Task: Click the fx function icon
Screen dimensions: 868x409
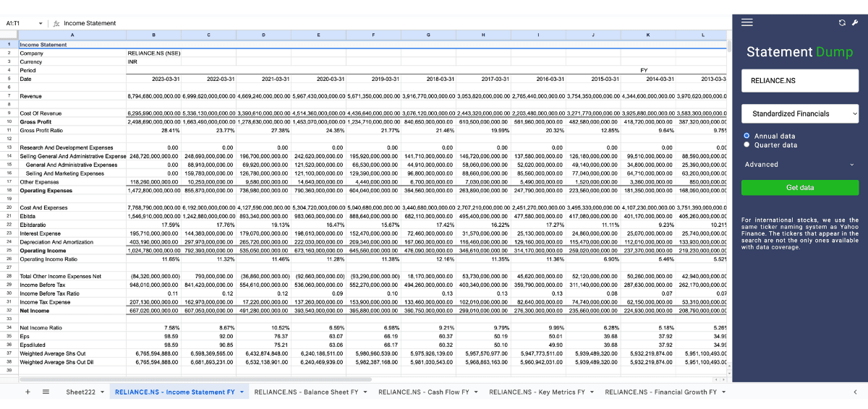Action: [57, 24]
